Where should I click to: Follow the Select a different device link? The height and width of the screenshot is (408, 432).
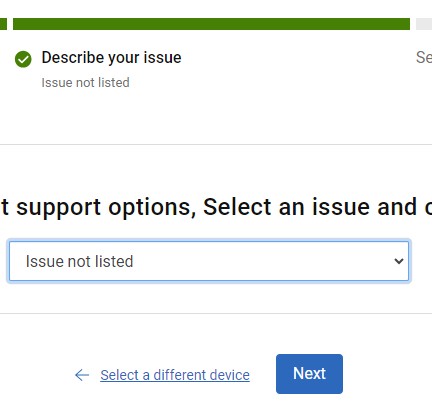pos(175,375)
